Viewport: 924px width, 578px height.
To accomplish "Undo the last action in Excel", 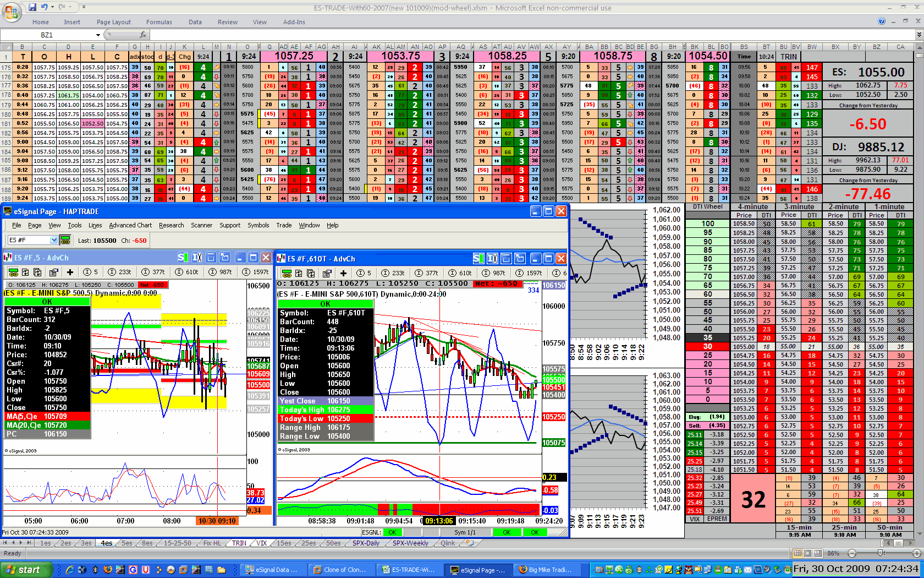I will (x=44, y=7).
